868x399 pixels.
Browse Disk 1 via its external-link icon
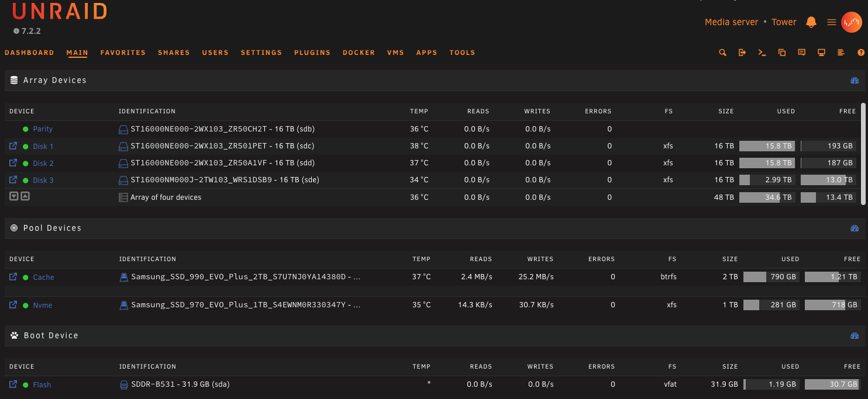[13, 146]
